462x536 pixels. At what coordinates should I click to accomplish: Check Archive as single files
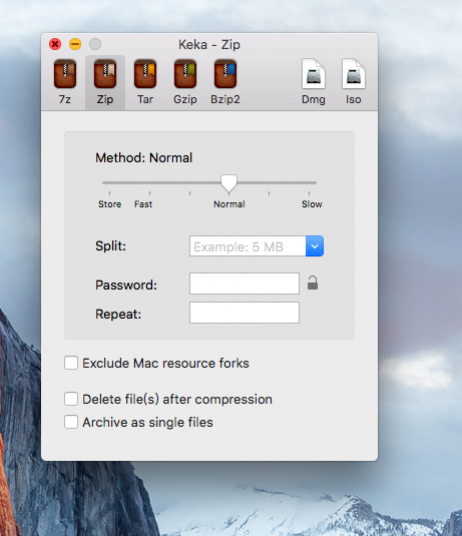click(x=71, y=422)
